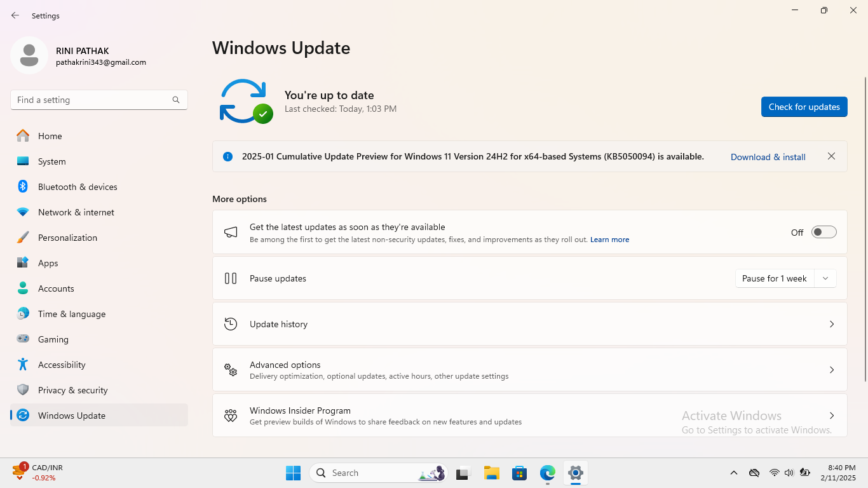Image resolution: width=868 pixels, height=488 pixels.
Task: Open the Learn more link
Action: (610, 240)
